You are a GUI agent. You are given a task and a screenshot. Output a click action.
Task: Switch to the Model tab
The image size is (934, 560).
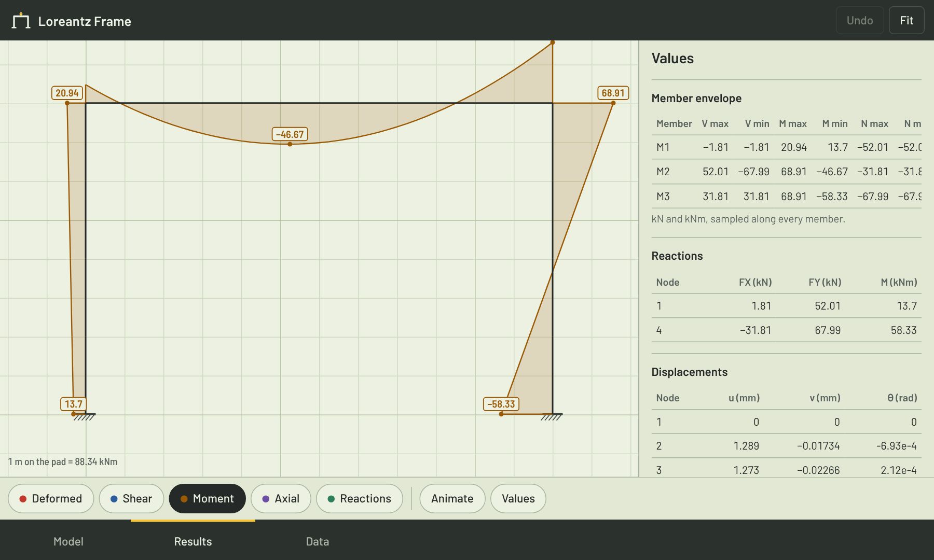68,541
